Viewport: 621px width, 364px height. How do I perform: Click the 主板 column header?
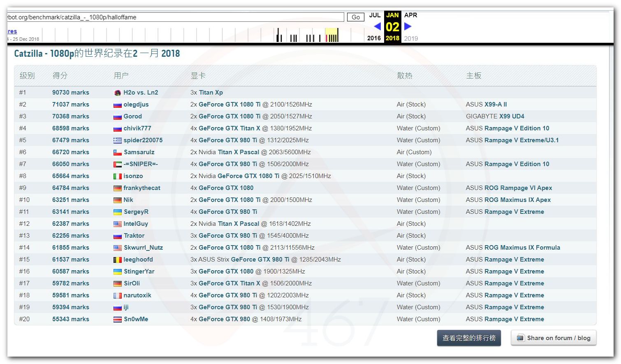pyautogui.click(x=474, y=76)
